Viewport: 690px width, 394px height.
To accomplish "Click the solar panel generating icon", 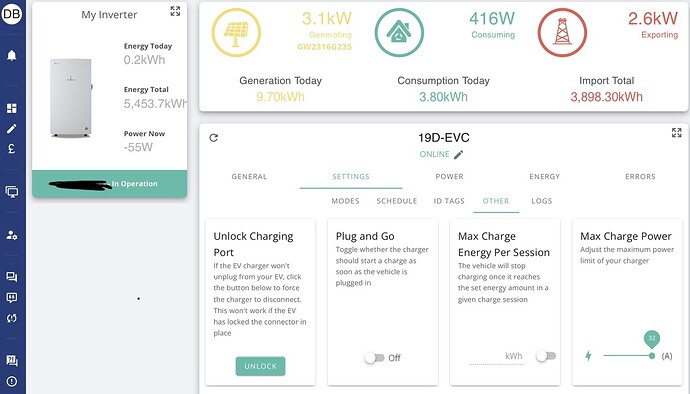I will coord(236,33).
